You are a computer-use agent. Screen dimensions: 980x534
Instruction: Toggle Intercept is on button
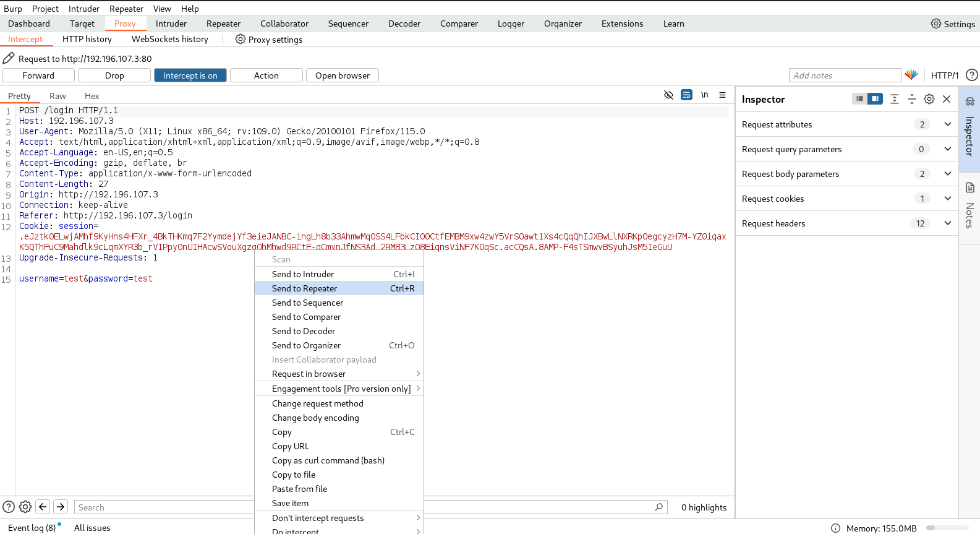pos(190,75)
